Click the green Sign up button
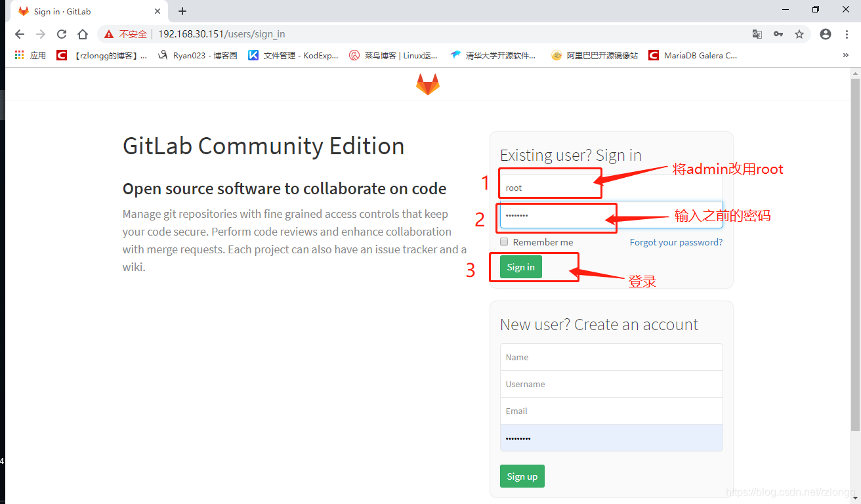 (x=522, y=476)
